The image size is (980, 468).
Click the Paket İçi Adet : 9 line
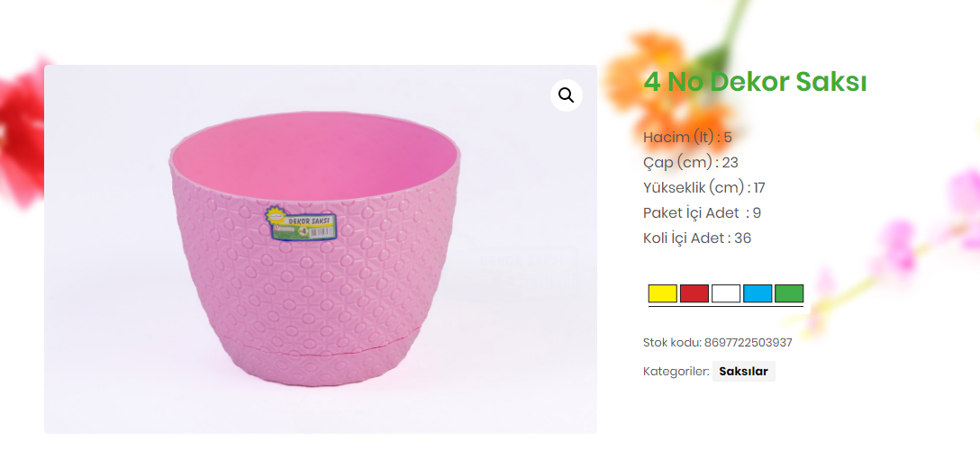[702, 212]
